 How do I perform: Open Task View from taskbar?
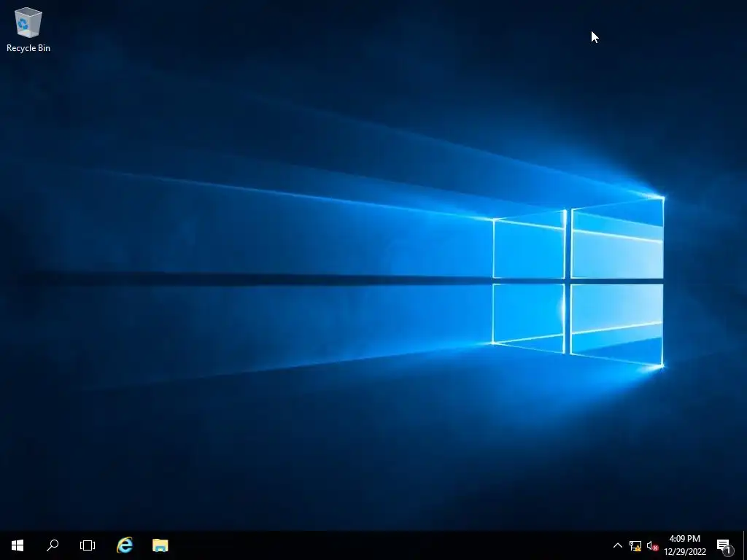point(88,545)
